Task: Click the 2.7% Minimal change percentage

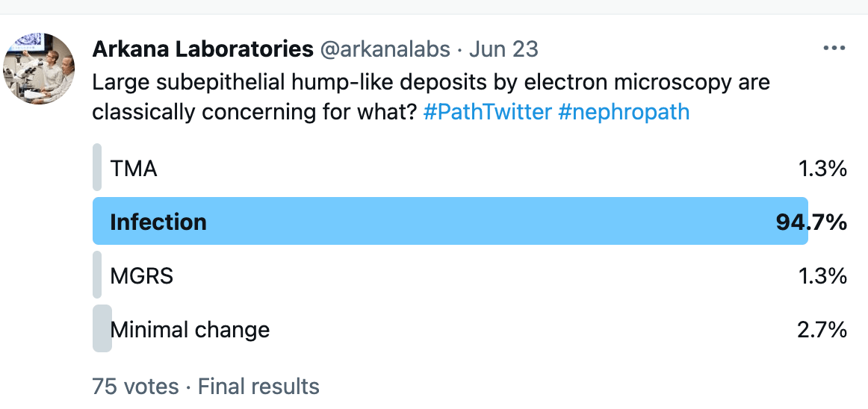Action: pos(822,330)
